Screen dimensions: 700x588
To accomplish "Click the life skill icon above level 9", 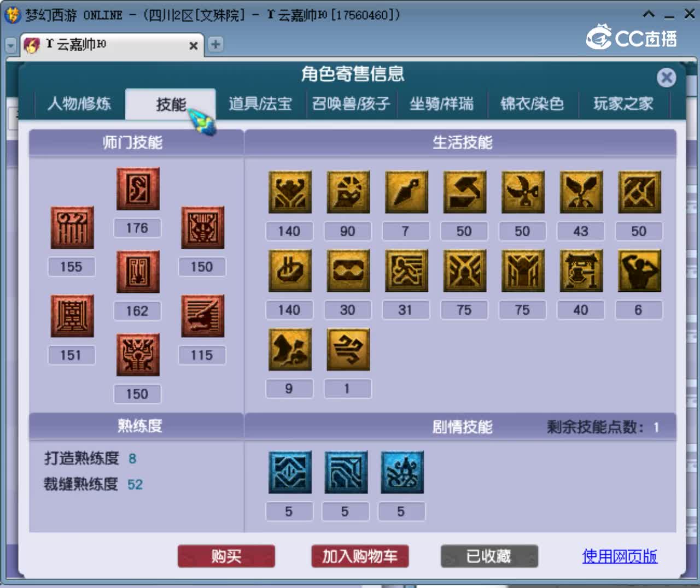I will (x=290, y=349).
